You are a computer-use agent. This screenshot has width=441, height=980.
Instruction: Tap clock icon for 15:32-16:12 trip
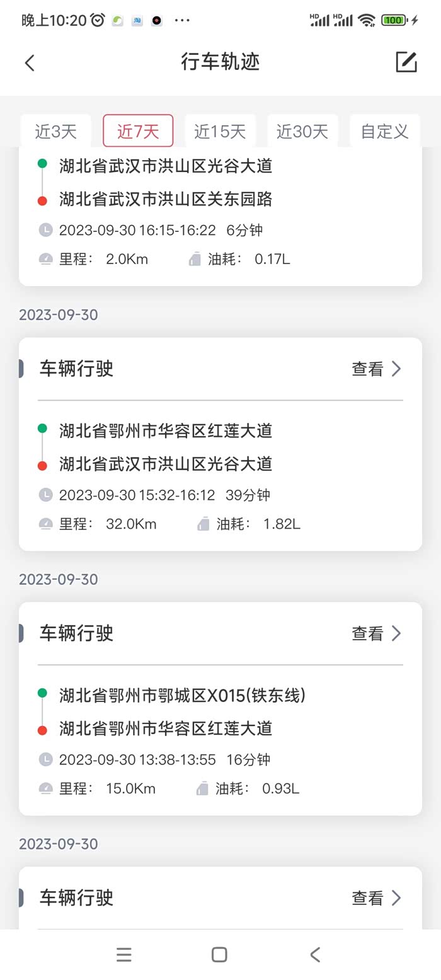pos(45,495)
